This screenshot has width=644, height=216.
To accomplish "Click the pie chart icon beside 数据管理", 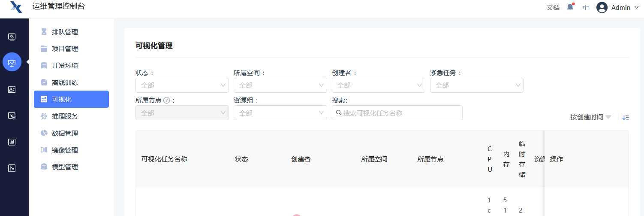I will 44,133.
